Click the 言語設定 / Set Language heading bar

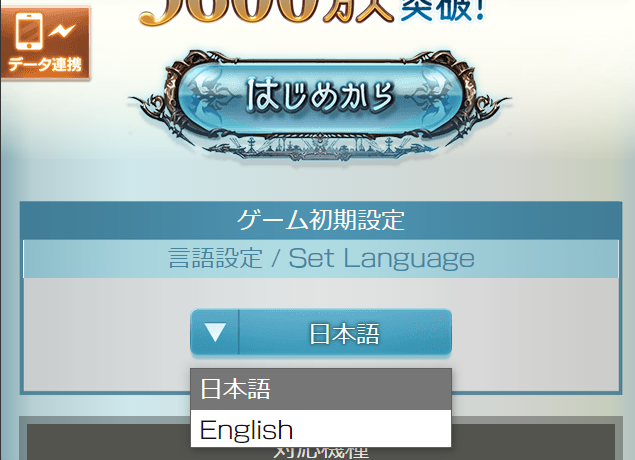coord(321,259)
